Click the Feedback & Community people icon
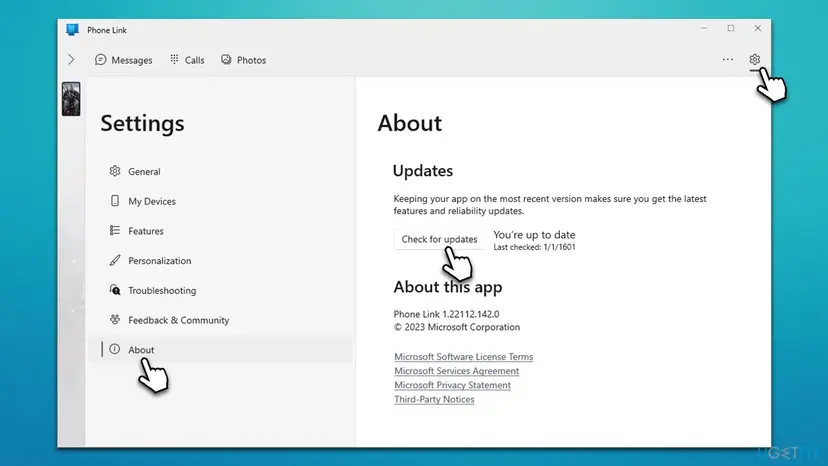Screen dimensions: 828x466 tap(115, 319)
